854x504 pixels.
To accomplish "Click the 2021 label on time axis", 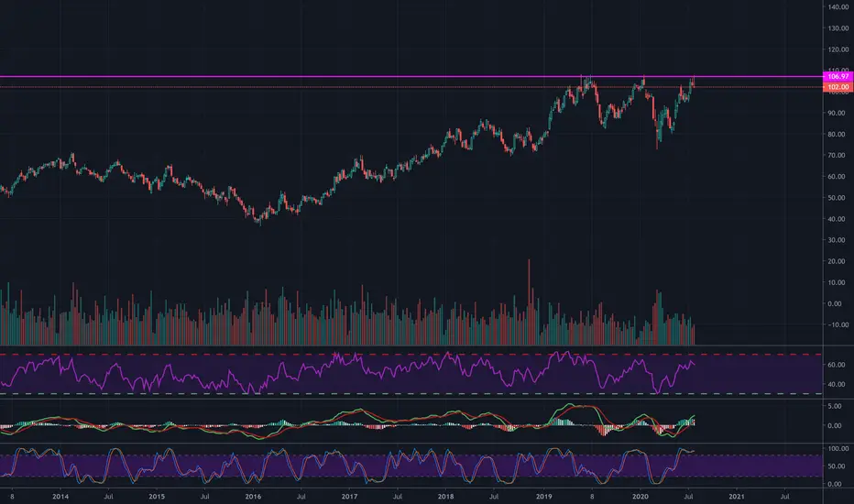I will pyautogui.click(x=737, y=497).
